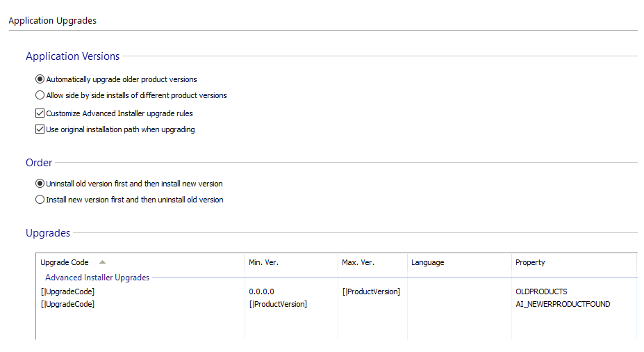This screenshot has height=352, width=644.
Task: Click [|ProductVersion] in the Min. Ver. column
Action: 278,304
